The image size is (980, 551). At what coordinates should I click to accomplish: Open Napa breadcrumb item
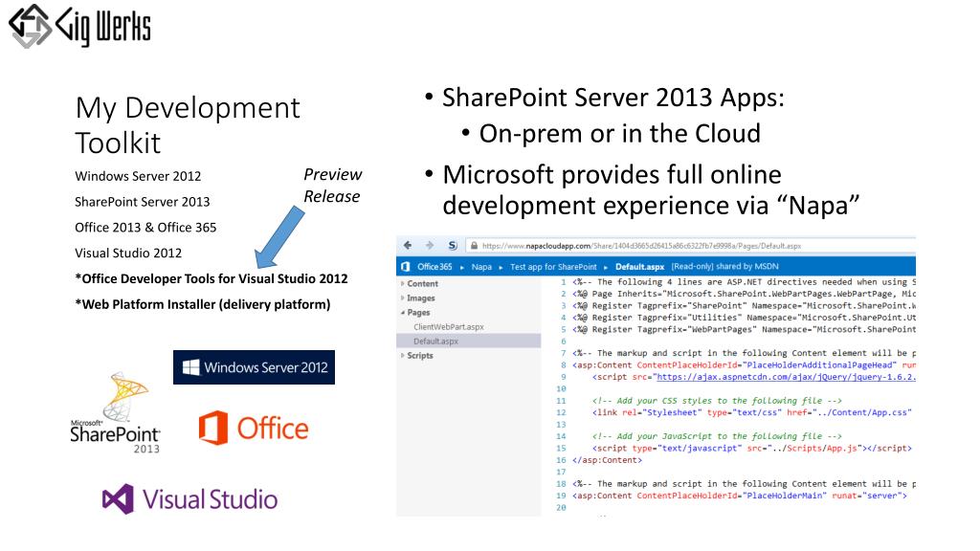[481, 267]
